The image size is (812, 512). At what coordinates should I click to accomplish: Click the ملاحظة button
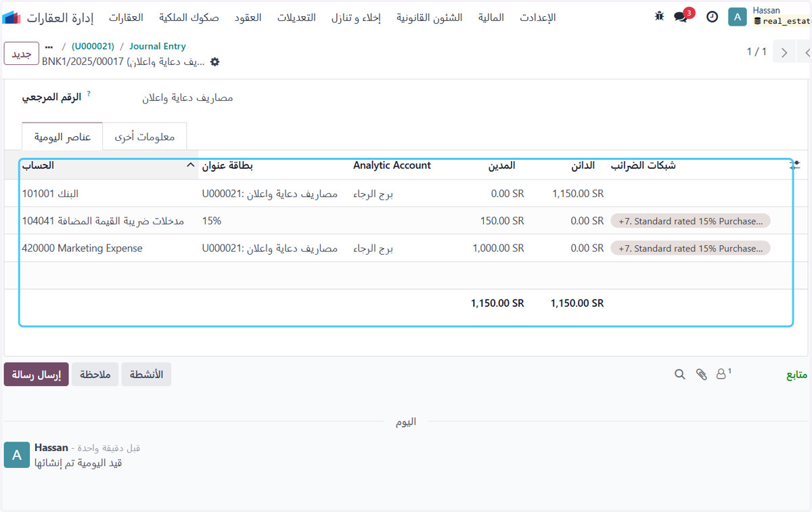click(95, 375)
